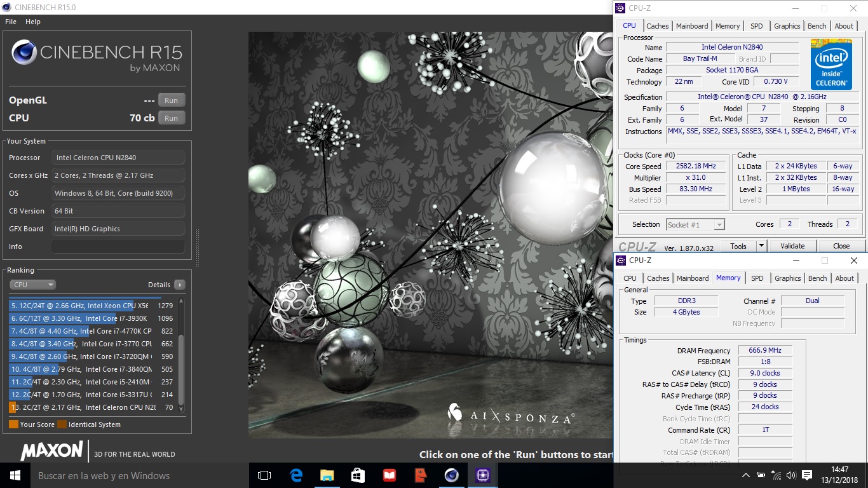Viewport: 868px width, 488px height.
Task: Open About tab in upper CPU-Z
Action: pyautogui.click(x=844, y=26)
